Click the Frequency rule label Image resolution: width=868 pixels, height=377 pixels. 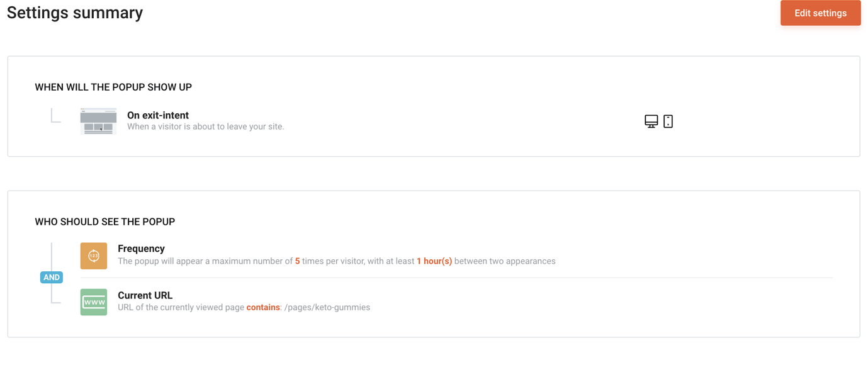(141, 248)
